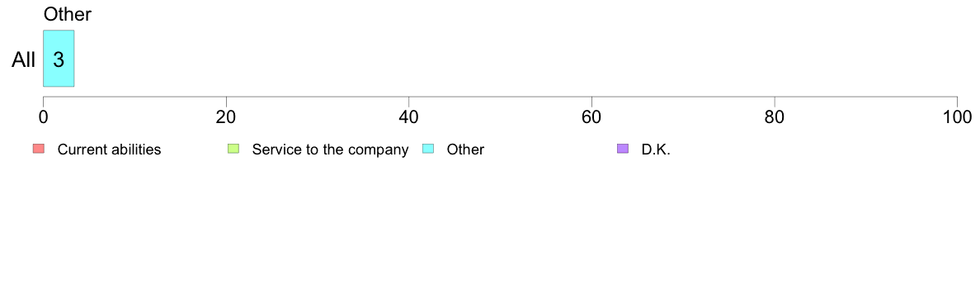Viewport: 980px width, 304px height.
Task: Click the green Service to the company swatch
Action: 233,149
